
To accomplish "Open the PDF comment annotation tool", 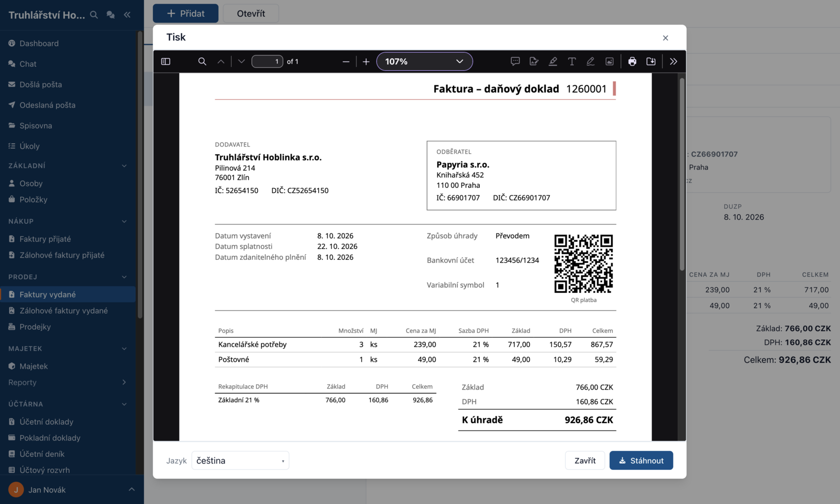I will tap(516, 61).
